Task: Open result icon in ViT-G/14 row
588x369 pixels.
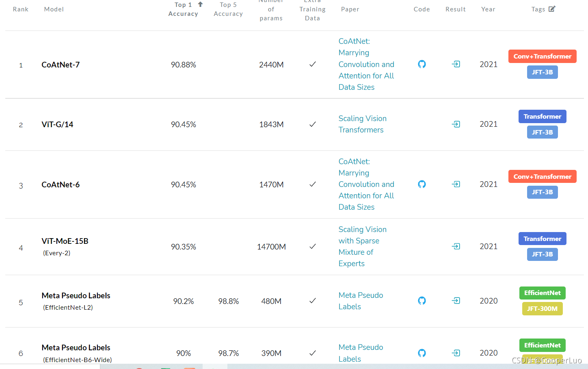Action: tap(456, 124)
